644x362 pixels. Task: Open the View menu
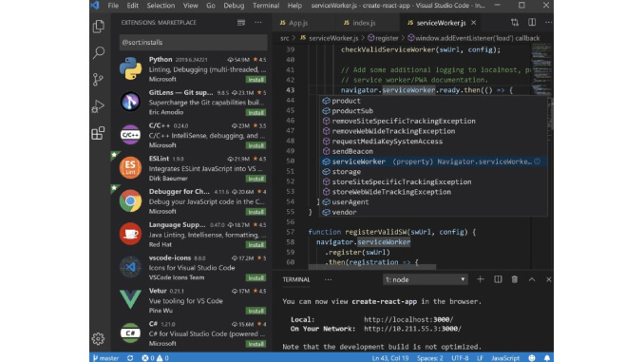190,6
